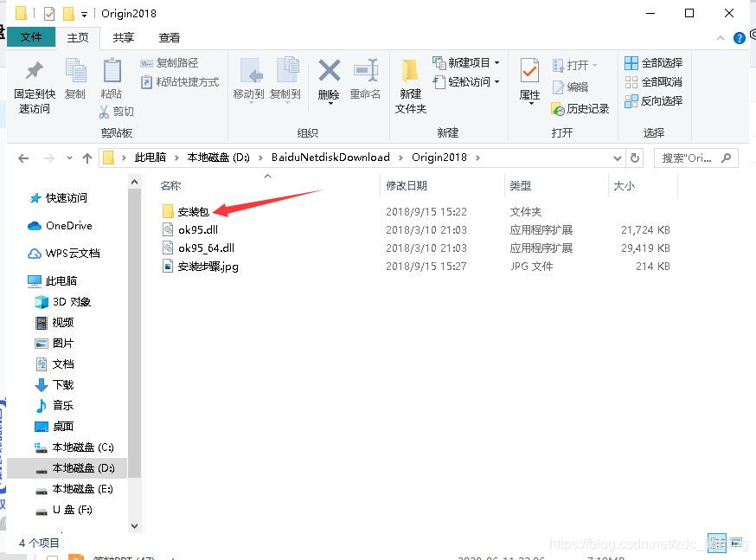The height and width of the screenshot is (560, 756).
Task: Switch to the details view icon in the status bar
Action: pyautogui.click(x=716, y=544)
